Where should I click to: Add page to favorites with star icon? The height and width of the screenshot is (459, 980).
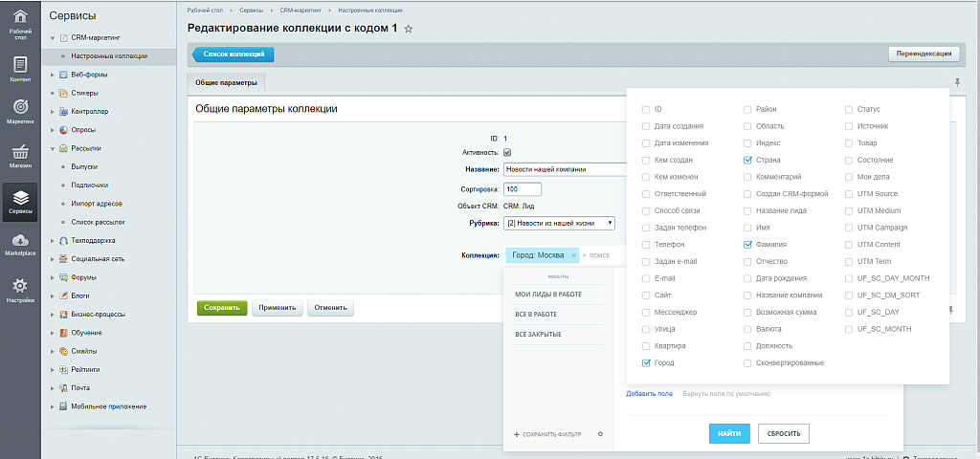409,30
